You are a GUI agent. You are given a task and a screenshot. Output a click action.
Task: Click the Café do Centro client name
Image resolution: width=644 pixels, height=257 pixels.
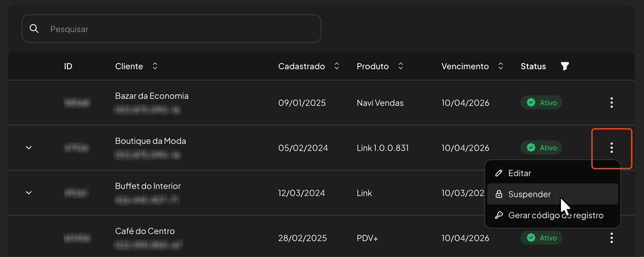145,231
